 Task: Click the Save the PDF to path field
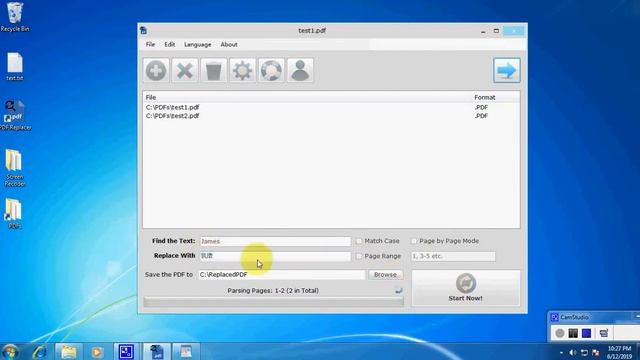click(282, 275)
